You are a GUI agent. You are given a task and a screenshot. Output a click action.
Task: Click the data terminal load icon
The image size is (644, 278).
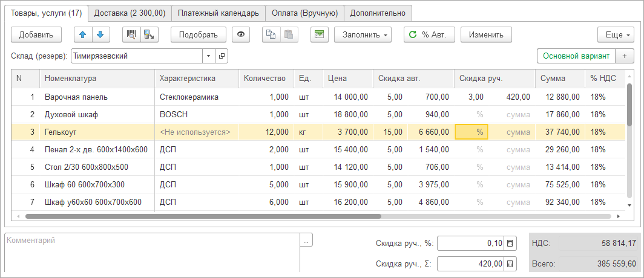(x=148, y=34)
